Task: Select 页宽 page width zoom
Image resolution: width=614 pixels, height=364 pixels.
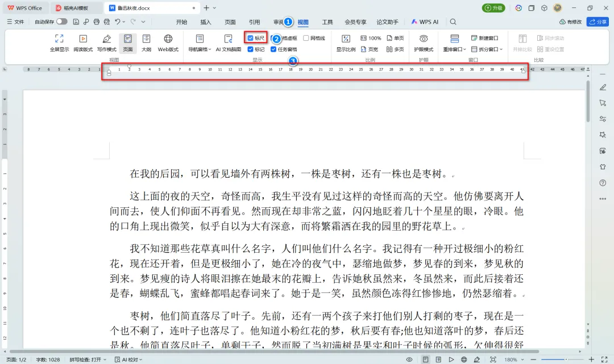Action: click(x=370, y=49)
